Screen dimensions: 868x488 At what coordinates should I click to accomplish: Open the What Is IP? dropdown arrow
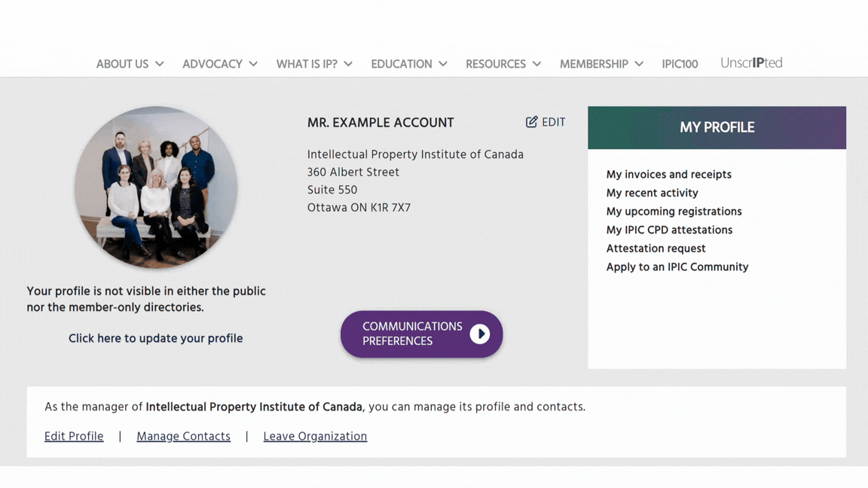pyautogui.click(x=348, y=64)
